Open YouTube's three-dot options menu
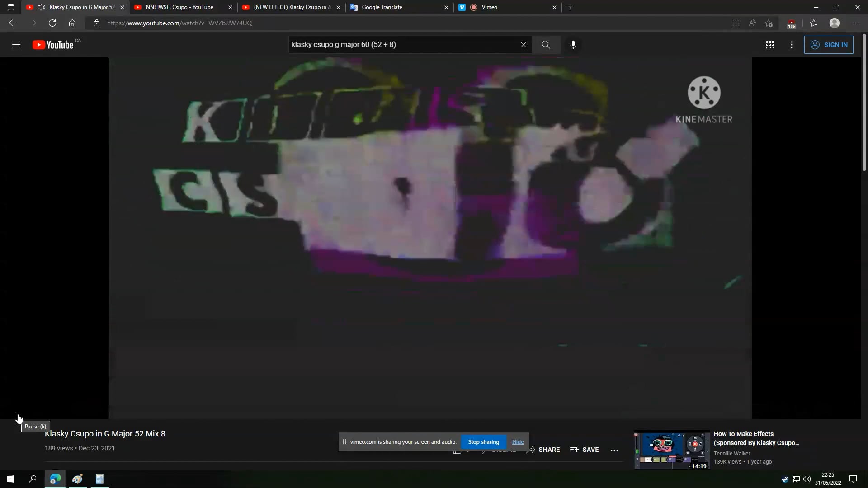Image resolution: width=868 pixels, height=488 pixels. (792, 45)
